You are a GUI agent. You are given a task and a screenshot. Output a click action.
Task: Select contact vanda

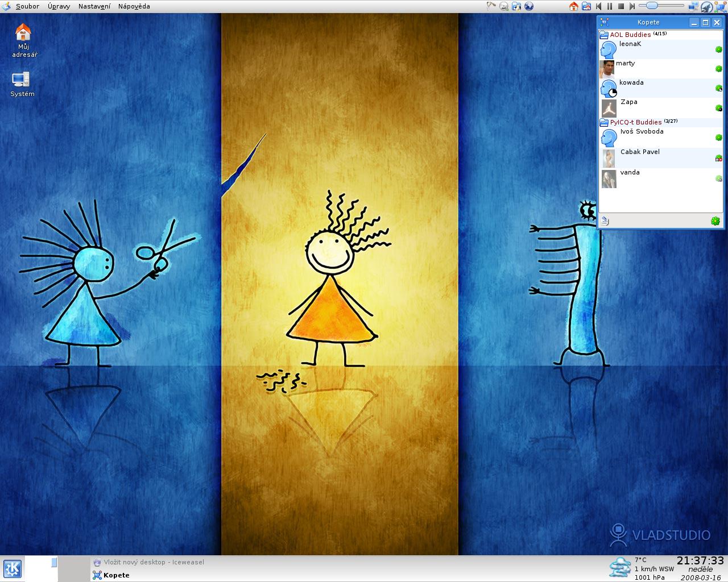(x=661, y=178)
